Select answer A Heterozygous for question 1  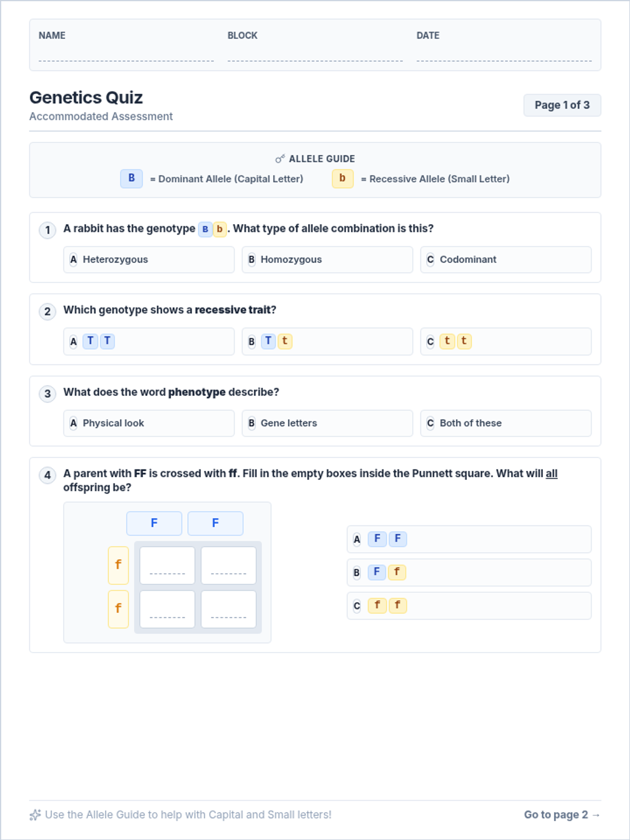tap(149, 260)
